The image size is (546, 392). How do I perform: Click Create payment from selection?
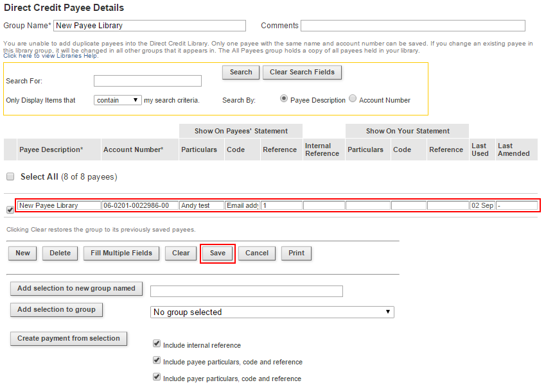click(69, 338)
